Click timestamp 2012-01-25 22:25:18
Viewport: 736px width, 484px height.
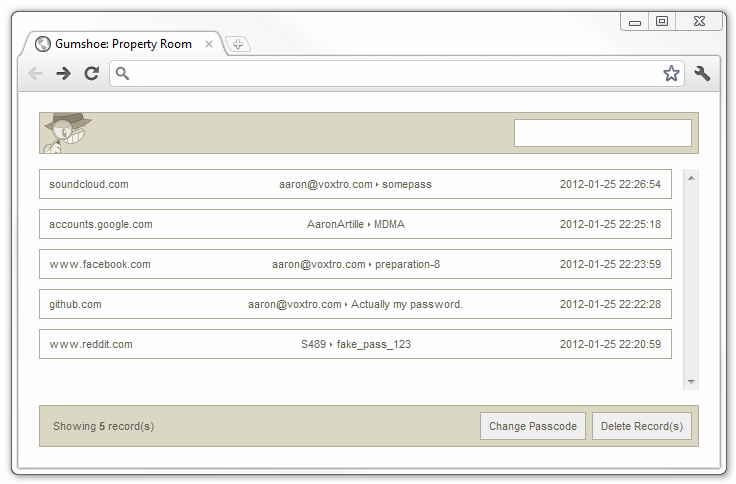(610, 224)
